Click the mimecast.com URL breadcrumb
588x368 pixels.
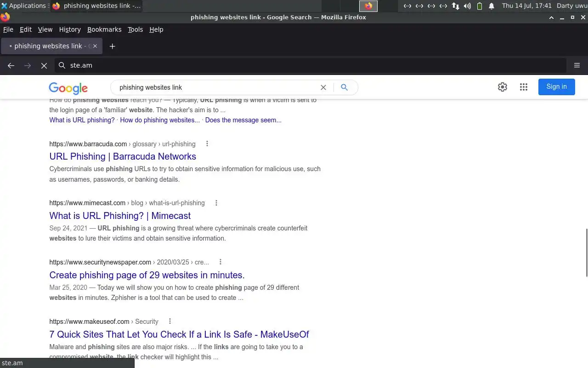(127, 203)
